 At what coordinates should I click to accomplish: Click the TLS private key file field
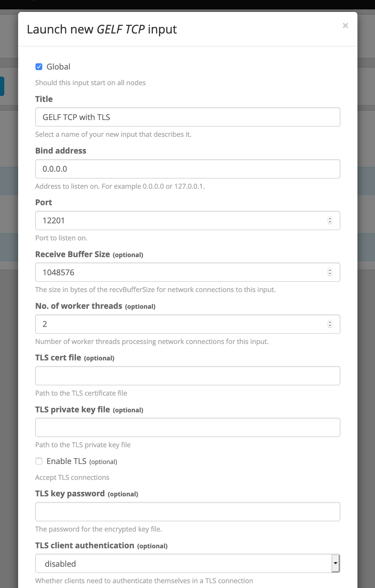click(187, 427)
